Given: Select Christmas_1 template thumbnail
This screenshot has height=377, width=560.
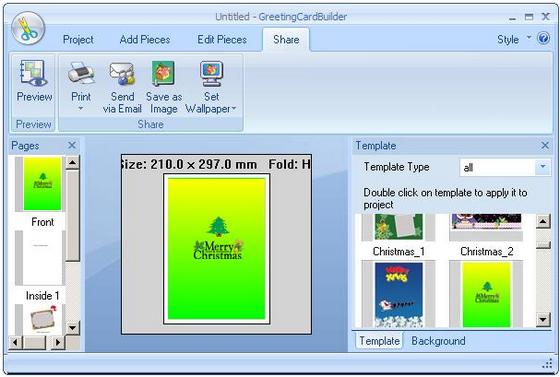Looking at the screenshot, I should click(x=398, y=227).
